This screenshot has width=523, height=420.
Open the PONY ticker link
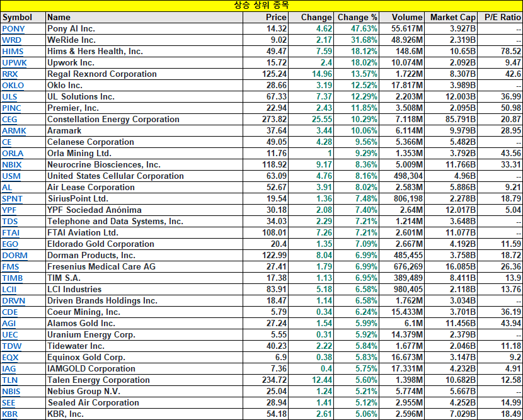tap(13, 29)
